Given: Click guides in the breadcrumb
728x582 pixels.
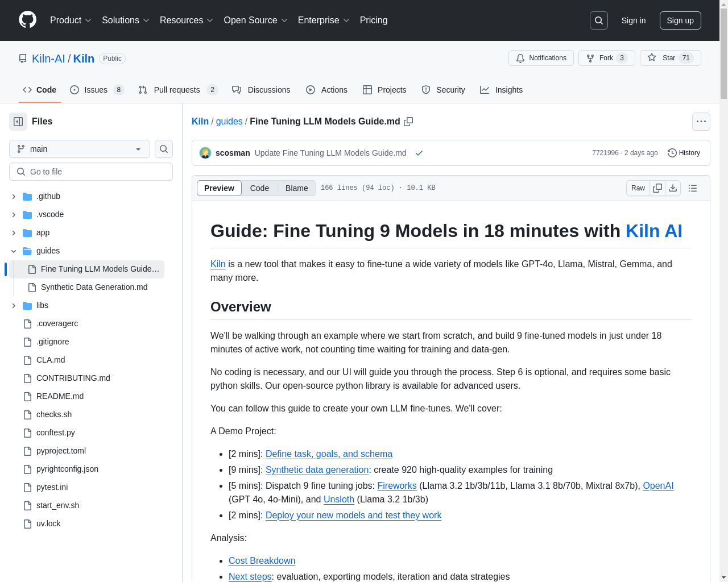Looking at the screenshot, I should click(x=229, y=122).
